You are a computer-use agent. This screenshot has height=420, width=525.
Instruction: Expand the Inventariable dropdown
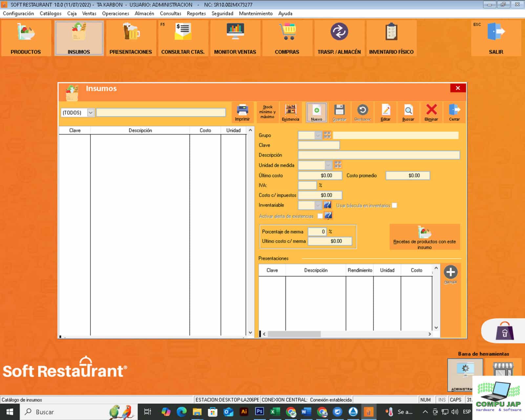point(318,205)
